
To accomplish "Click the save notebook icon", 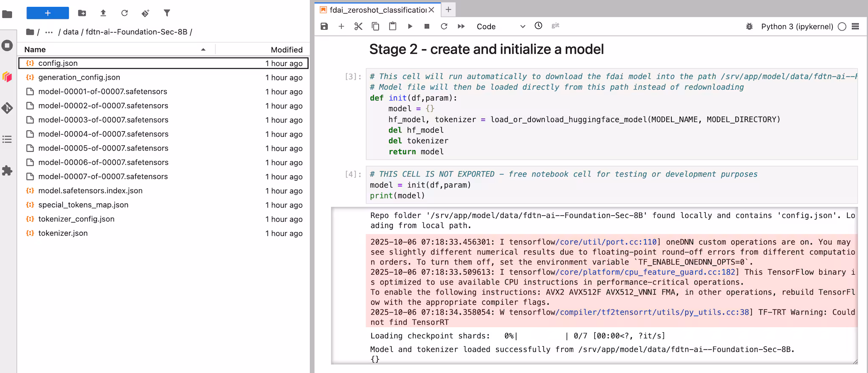I will pos(324,26).
